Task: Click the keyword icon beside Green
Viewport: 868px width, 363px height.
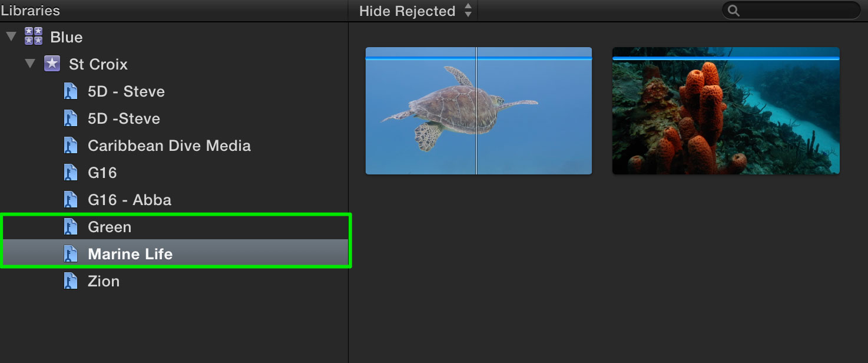Action: pos(71,226)
